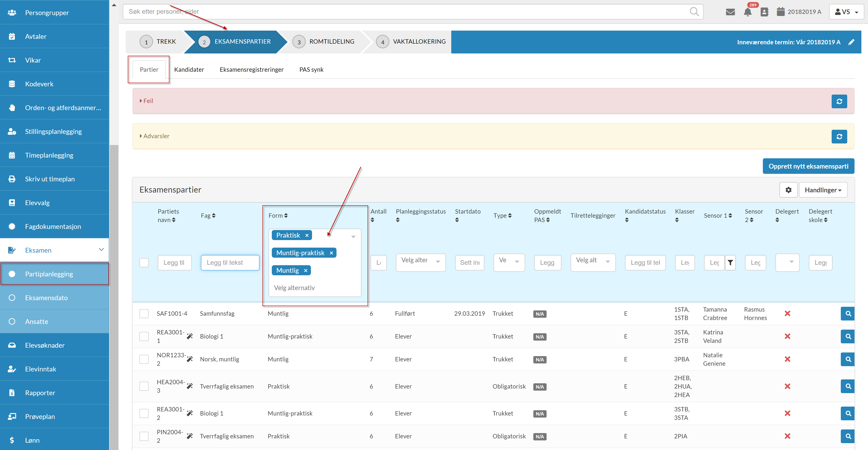Toggle select-all checkbox in table header
Image resolution: width=868 pixels, height=450 pixels.
click(144, 262)
